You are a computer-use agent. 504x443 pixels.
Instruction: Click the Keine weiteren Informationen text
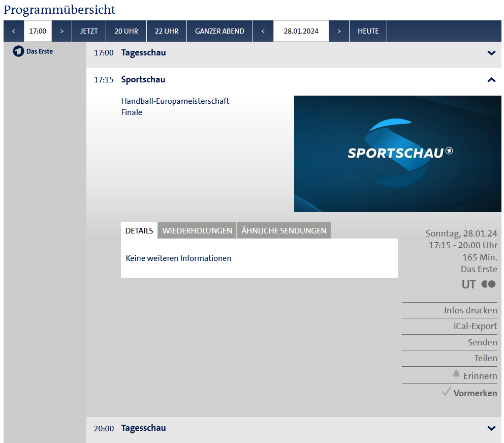(178, 258)
